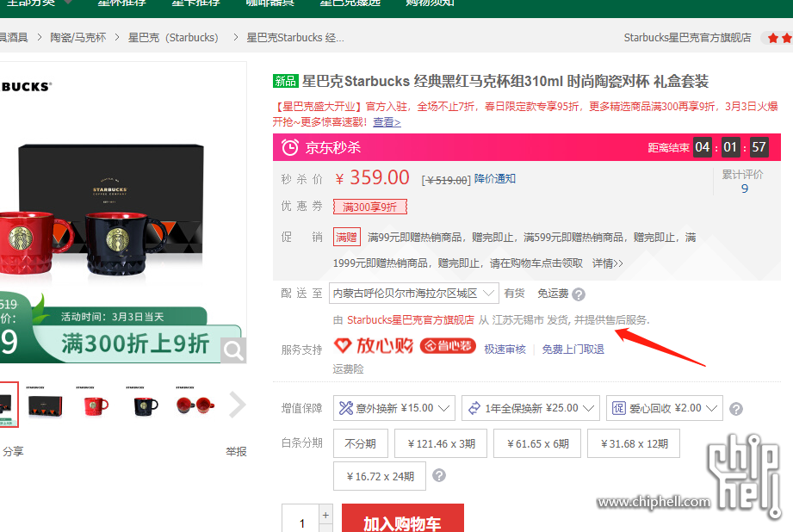Select the 不分期 payment option
The height and width of the screenshot is (532, 793).
pos(361,443)
